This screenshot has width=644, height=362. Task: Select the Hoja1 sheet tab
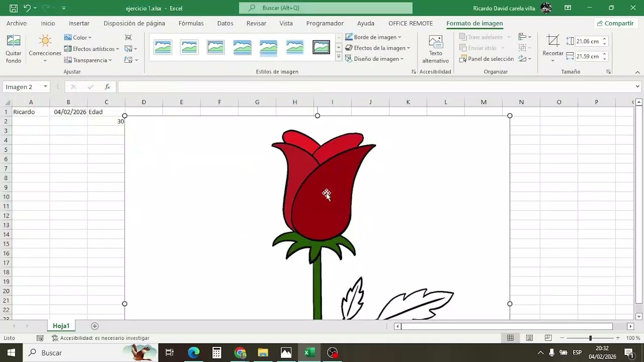(61, 326)
